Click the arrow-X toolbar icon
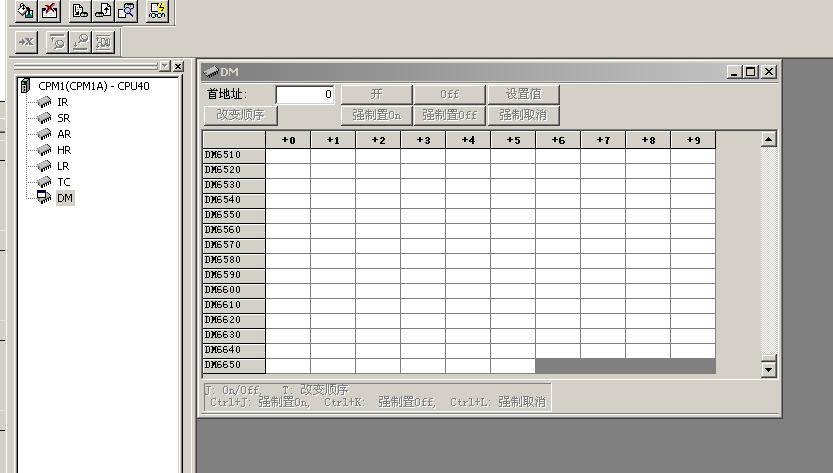The width and height of the screenshot is (833, 473). [x=26, y=41]
